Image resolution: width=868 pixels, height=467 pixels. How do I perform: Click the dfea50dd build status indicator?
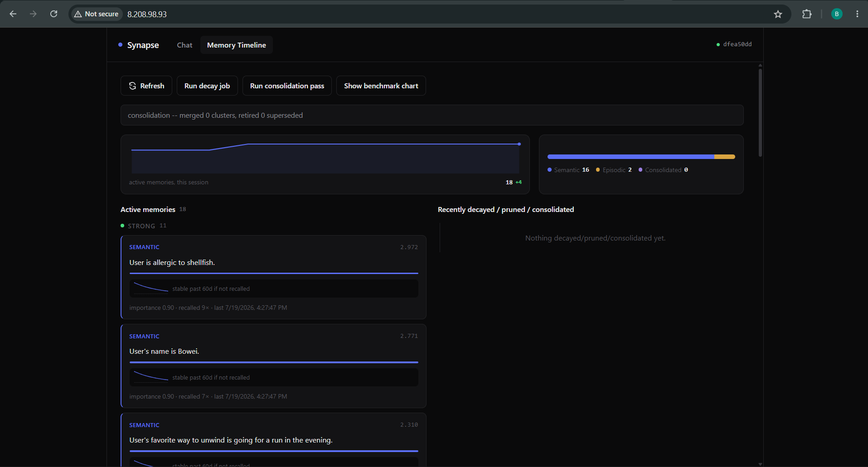point(734,44)
